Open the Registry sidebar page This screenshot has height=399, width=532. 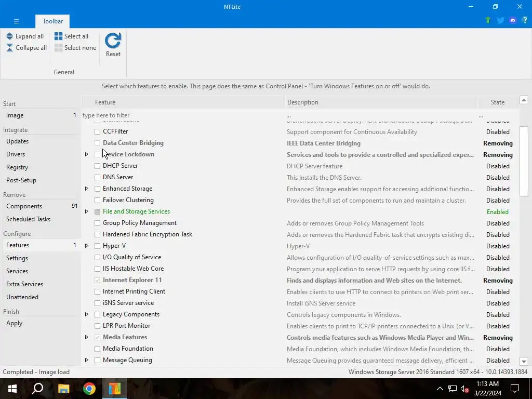coord(41,167)
